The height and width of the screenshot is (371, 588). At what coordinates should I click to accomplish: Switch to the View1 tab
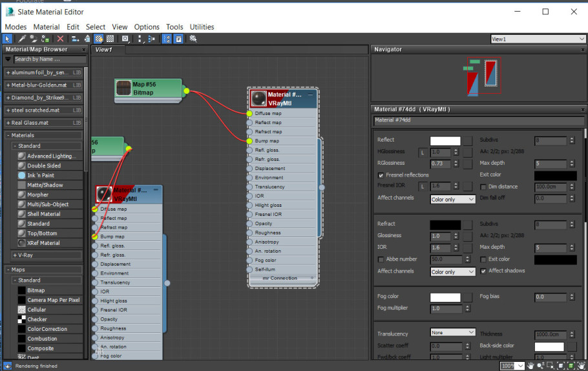coord(104,50)
